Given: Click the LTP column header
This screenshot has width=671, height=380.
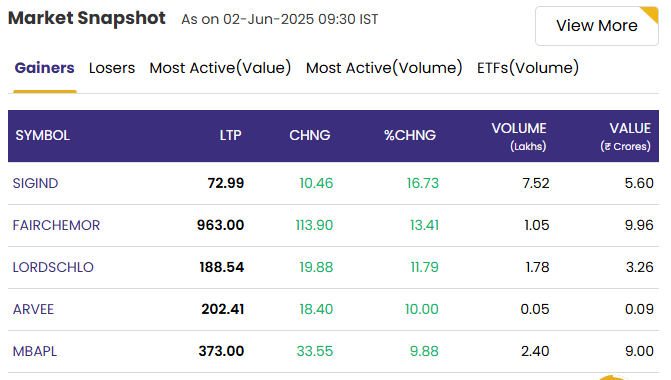Looking at the screenshot, I should pyautogui.click(x=231, y=135).
